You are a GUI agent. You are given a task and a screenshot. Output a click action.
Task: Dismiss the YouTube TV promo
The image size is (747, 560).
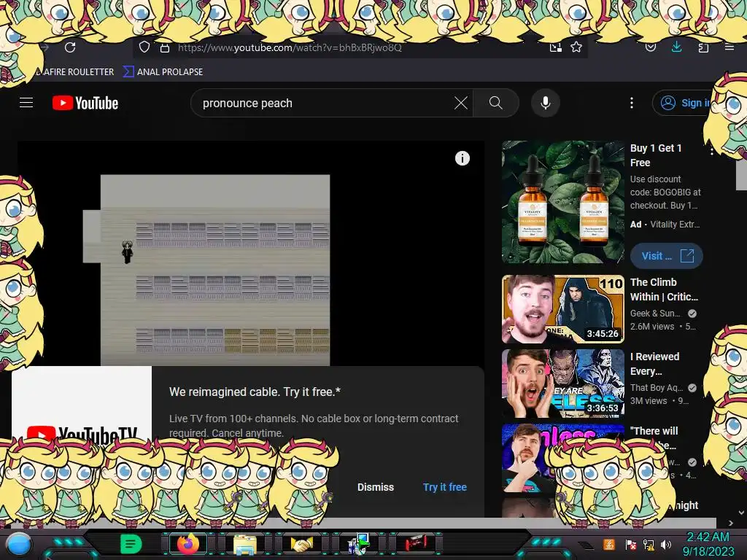[x=376, y=487]
